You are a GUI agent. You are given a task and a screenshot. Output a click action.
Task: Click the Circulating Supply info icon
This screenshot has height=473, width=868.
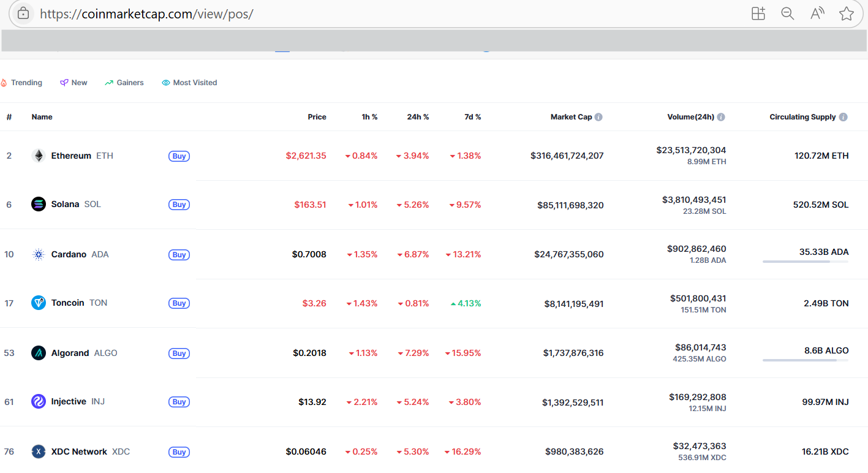click(x=843, y=117)
